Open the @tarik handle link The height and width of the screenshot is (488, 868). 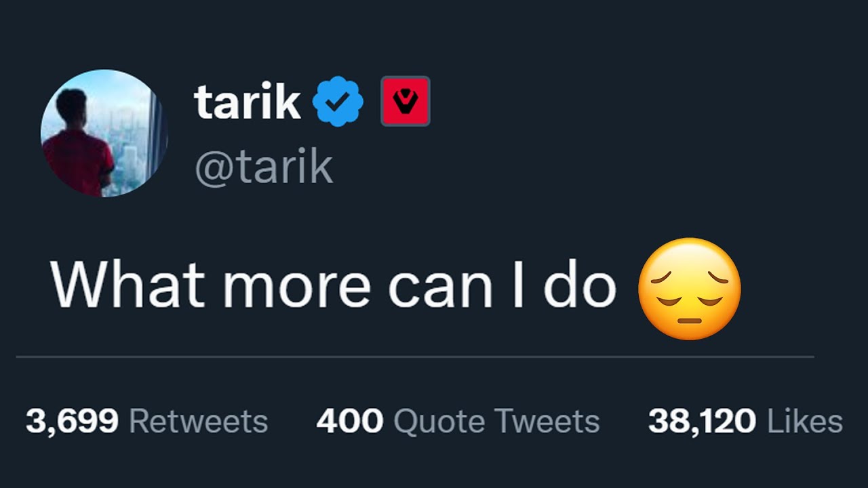[x=264, y=167]
